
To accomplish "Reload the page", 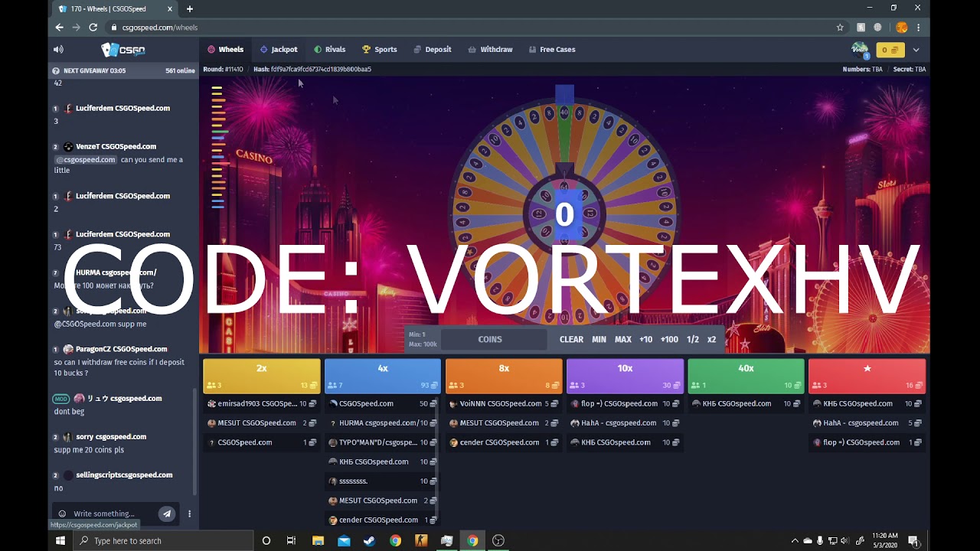I will click(x=93, y=27).
